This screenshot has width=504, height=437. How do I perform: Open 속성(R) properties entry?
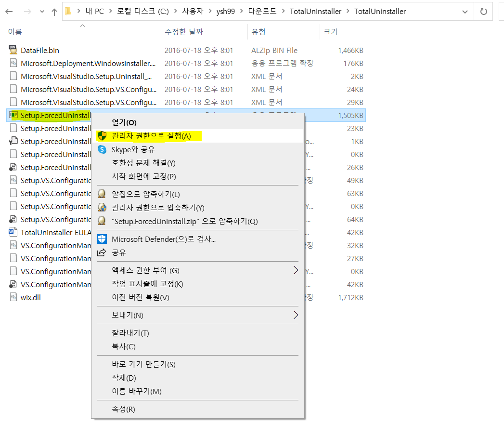pyautogui.click(x=123, y=410)
